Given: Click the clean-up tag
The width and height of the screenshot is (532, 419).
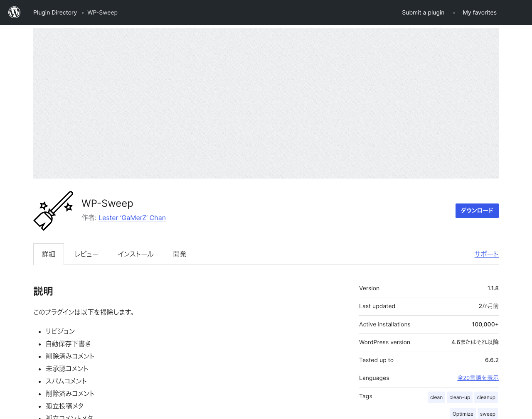Looking at the screenshot, I should pos(460,397).
